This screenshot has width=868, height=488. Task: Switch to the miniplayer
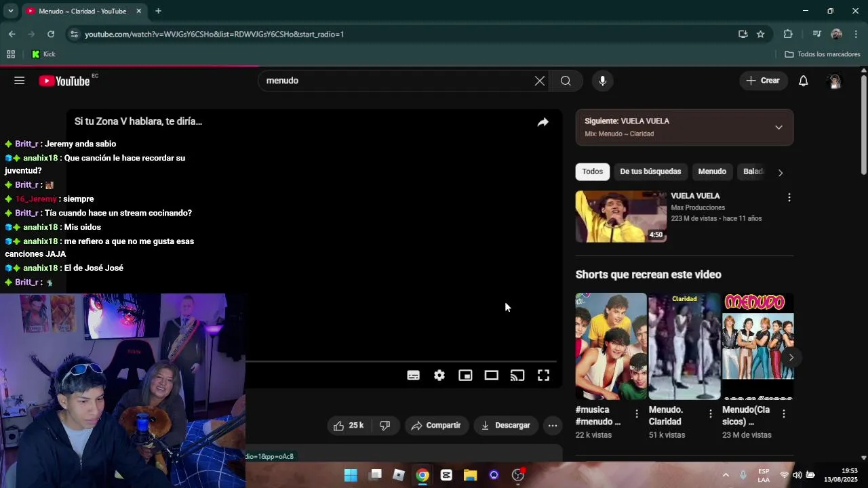(x=465, y=375)
